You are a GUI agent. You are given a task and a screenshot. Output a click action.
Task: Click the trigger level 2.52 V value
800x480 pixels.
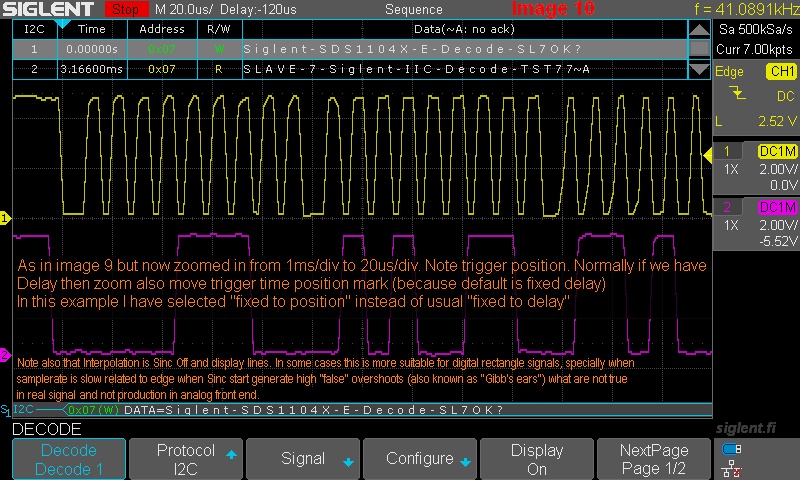pos(777,121)
